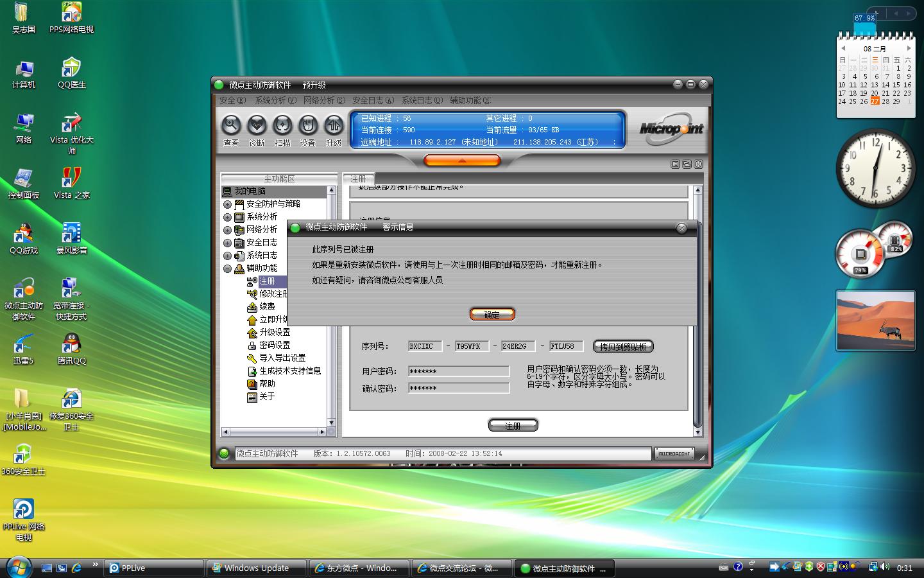Collapse the 辅助功能 tree node
Screen dimensions: 924x578
227,268
